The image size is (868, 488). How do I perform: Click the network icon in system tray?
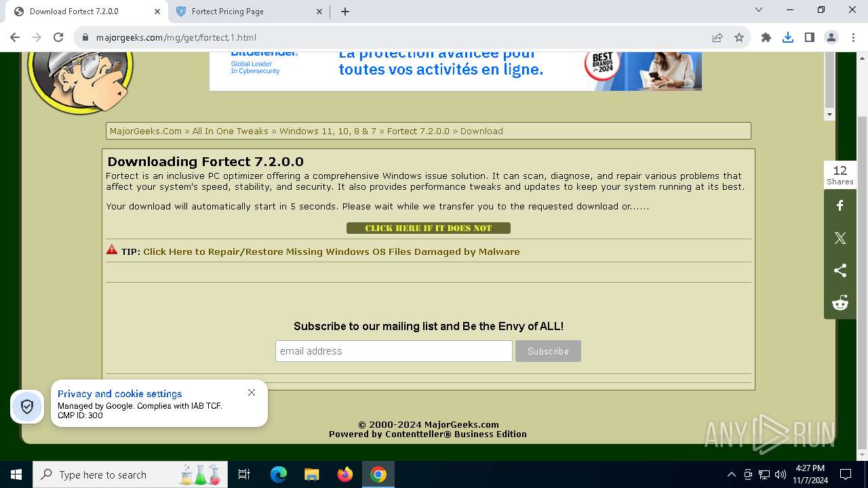764,474
